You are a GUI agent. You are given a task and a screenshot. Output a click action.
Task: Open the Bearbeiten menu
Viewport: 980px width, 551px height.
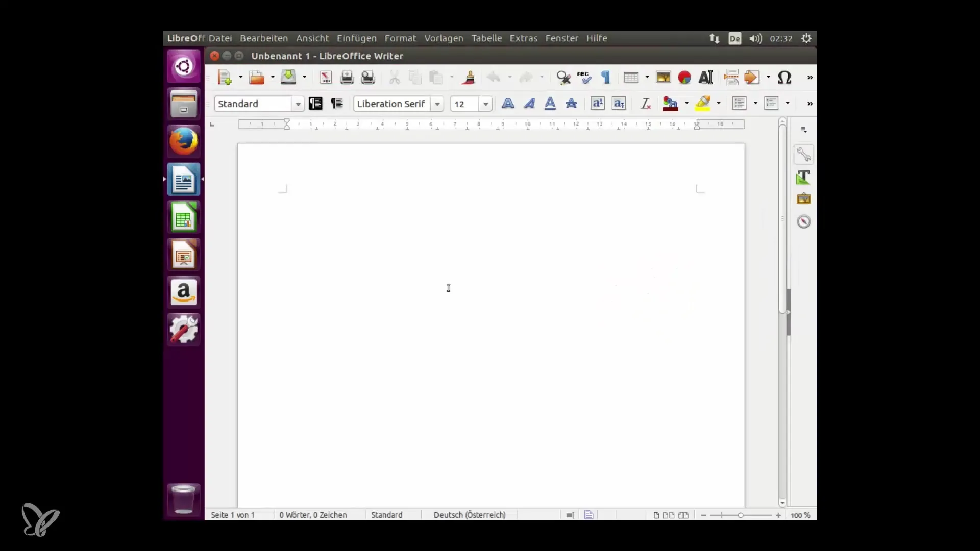pos(264,38)
